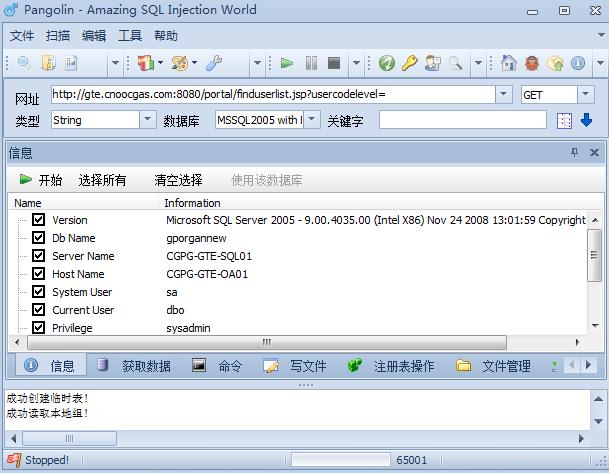Switch to the 写文件 tab
Viewport: 609px width, 473px height.
point(294,365)
